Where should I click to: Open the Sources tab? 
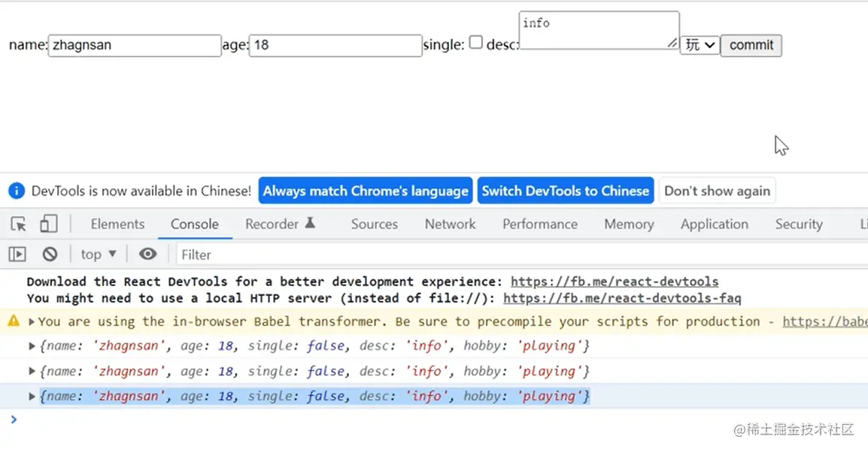375,224
